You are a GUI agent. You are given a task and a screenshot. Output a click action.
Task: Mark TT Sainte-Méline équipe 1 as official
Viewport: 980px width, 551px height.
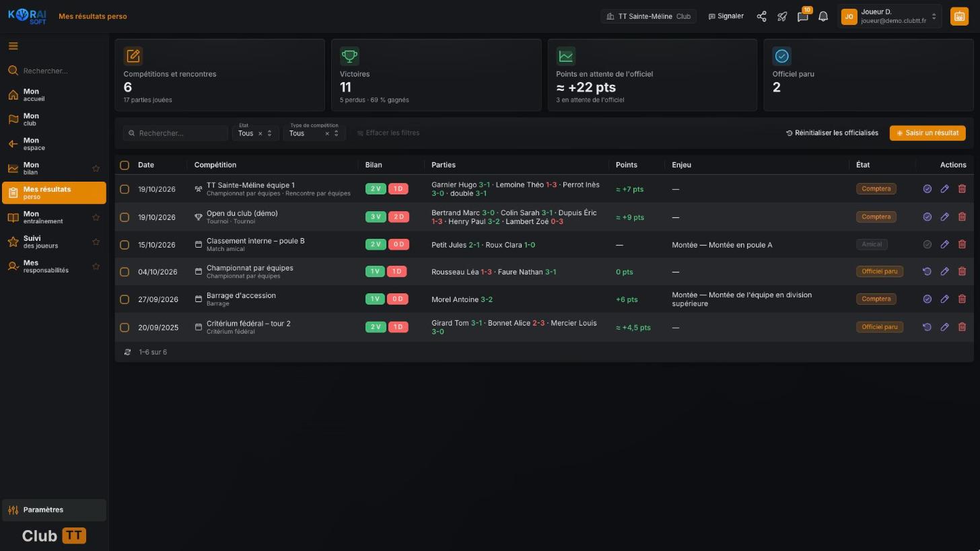click(x=927, y=189)
